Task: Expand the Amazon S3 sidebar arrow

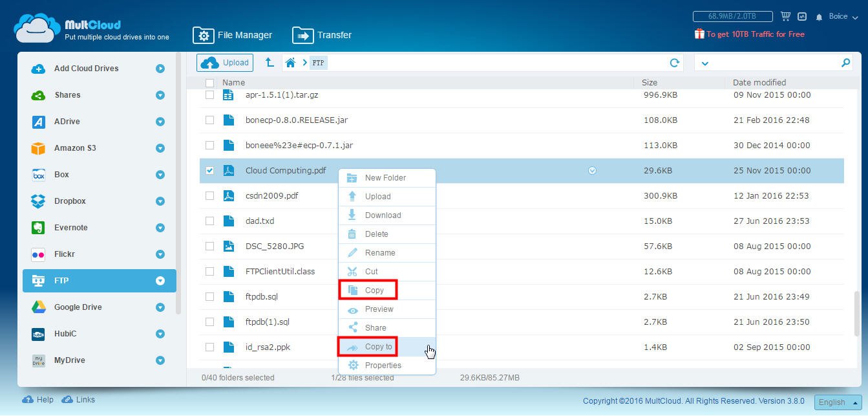Action: pyautogui.click(x=160, y=148)
